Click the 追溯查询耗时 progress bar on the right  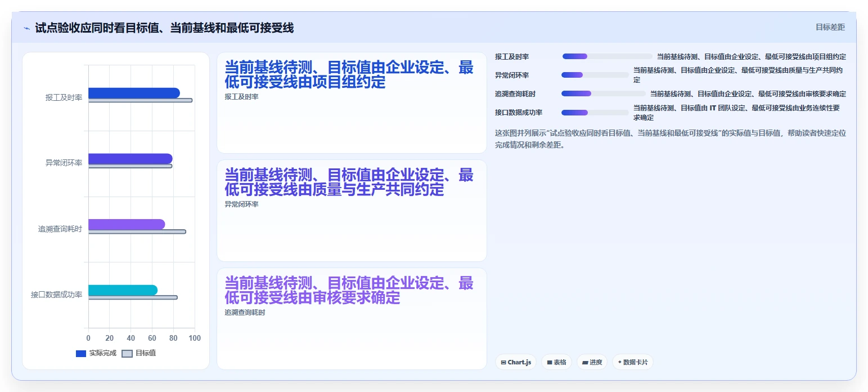coord(604,93)
